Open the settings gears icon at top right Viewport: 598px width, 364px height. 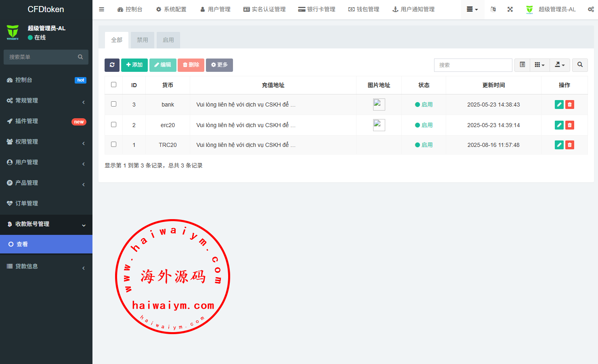(x=590, y=9)
